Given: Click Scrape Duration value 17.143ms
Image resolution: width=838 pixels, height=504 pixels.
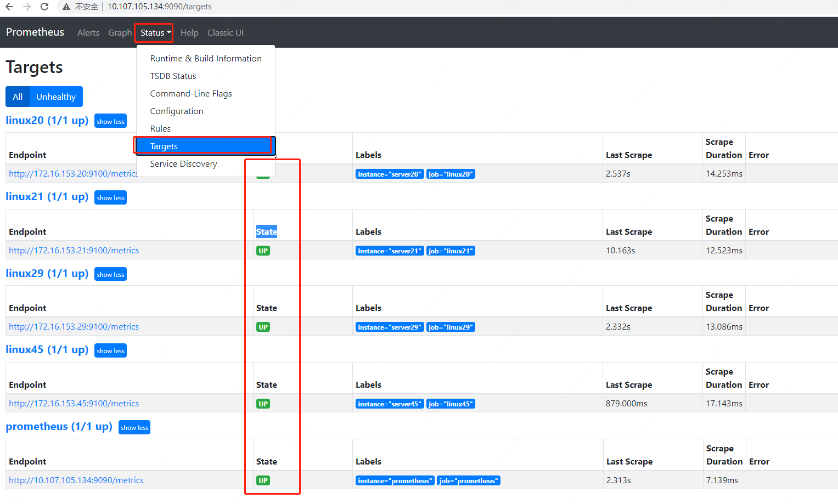Looking at the screenshot, I should point(724,404).
